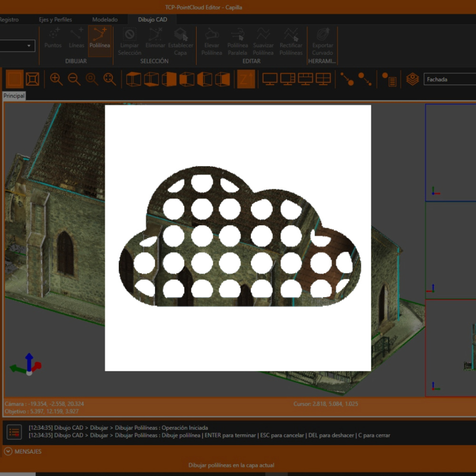Switch to the Modelado tab

tap(105, 20)
